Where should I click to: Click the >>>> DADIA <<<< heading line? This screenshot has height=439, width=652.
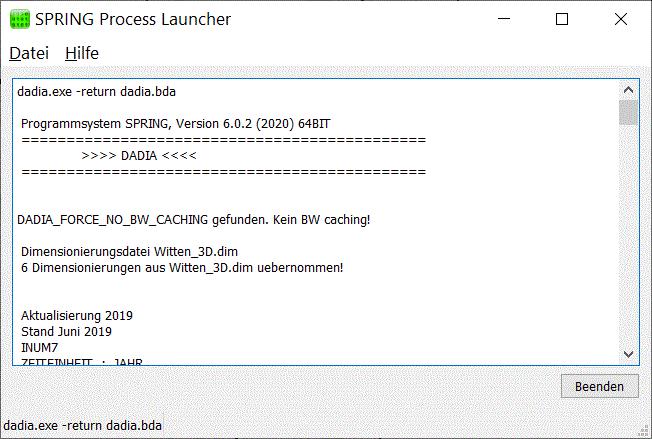139,156
